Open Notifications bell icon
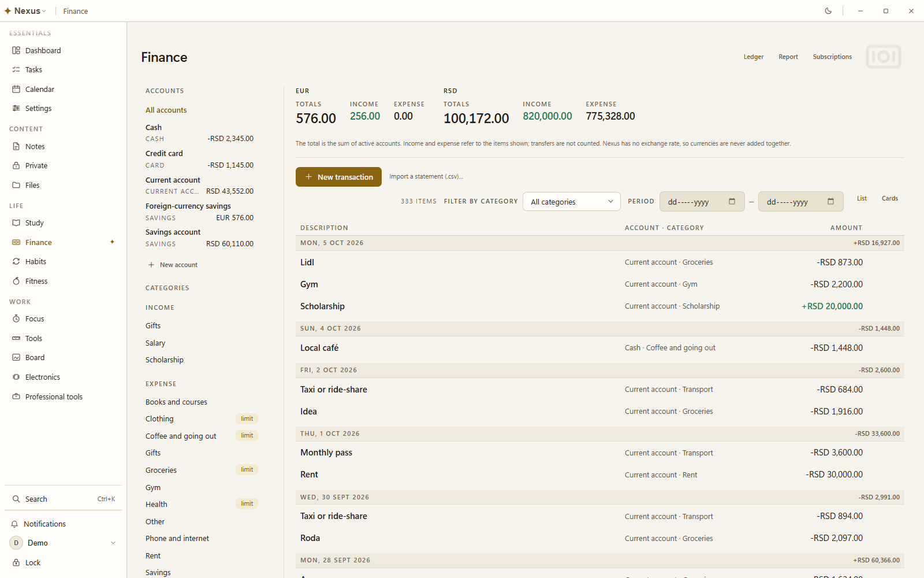Viewport: 924px width, 578px height. pos(14,524)
